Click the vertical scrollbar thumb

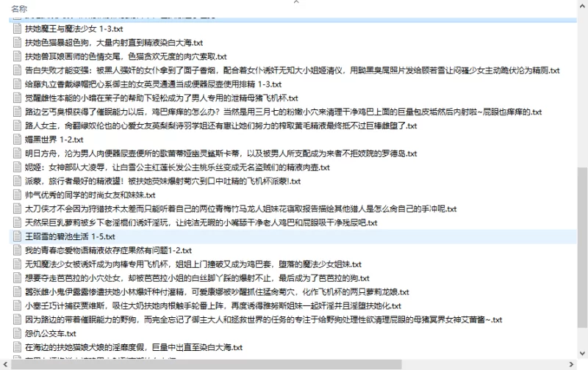click(582, 247)
